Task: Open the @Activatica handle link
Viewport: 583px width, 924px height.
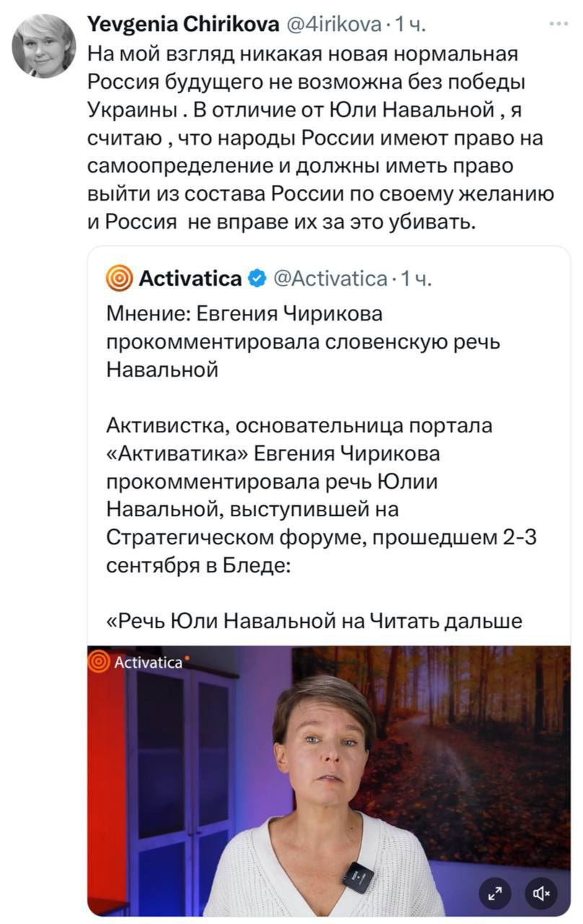Action: point(329,278)
